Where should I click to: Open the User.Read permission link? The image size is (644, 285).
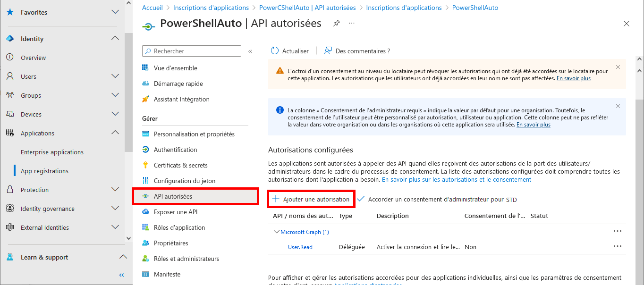tap(299, 246)
